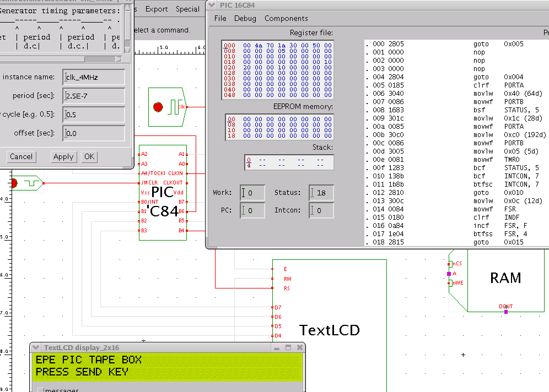549x392 pixels.
Task: Select the TextLCD component on the schematic
Action: coord(330,330)
